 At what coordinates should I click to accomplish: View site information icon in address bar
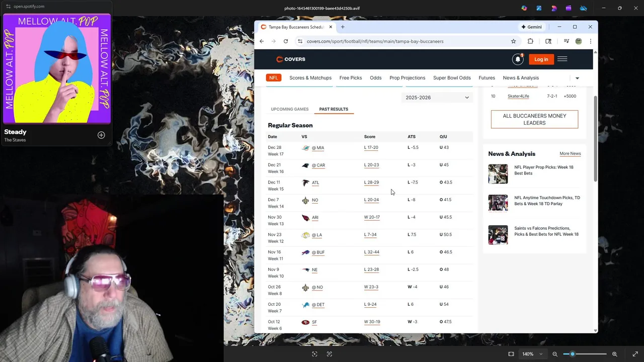pyautogui.click(x=300, y=41)
